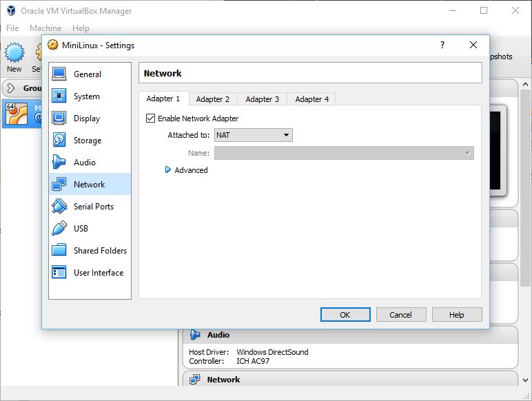Click the scroll up arrow in Manager details
Image resolution: width=532 pixels, height=401 pixels.
[525, 84]
